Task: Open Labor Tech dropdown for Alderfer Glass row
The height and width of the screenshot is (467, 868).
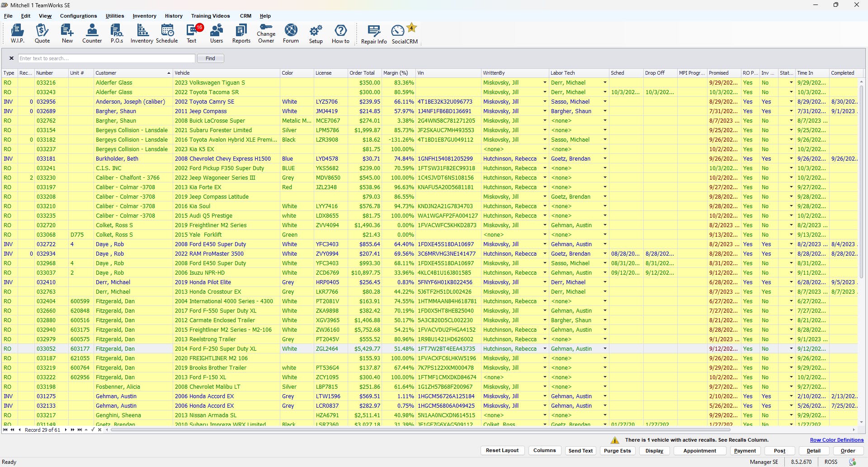Action: click(605, 82)
